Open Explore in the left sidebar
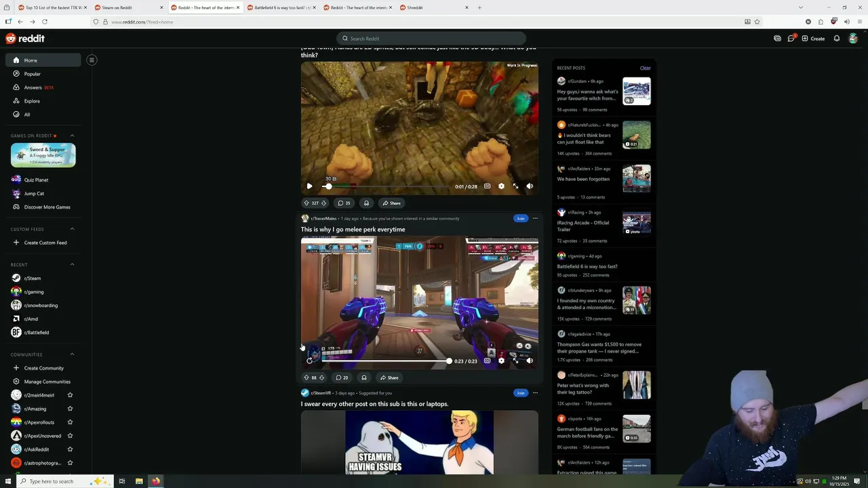 point(45,101)
